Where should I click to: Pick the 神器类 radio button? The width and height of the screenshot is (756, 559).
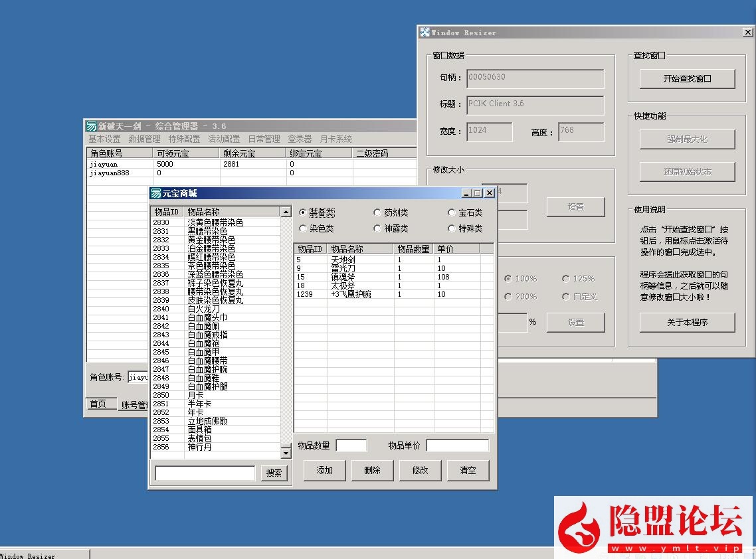click(x=378, y=228)
